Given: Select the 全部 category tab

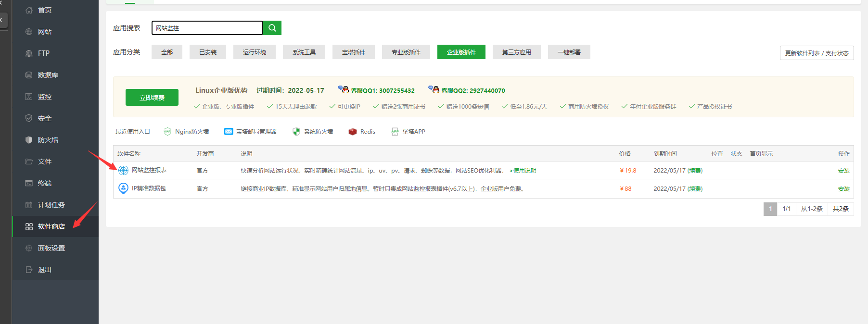Looking at the screenshot, I should [167, 52].
